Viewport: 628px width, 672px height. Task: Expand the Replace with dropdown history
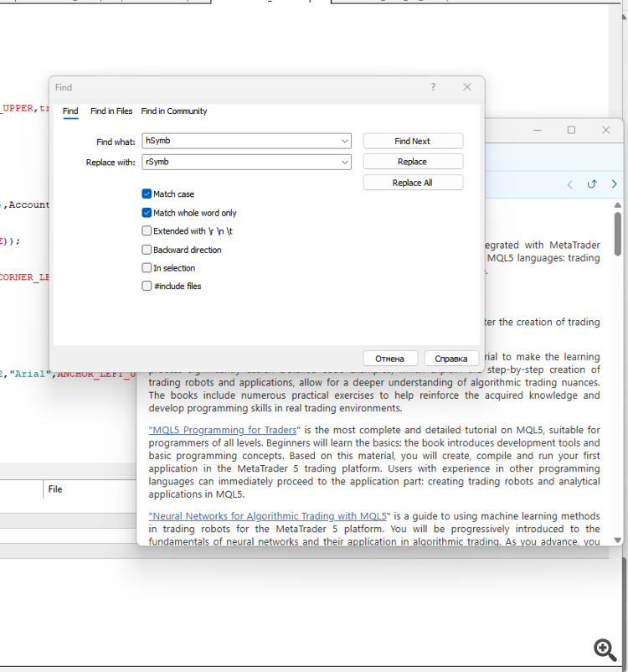tap(344, 162)
